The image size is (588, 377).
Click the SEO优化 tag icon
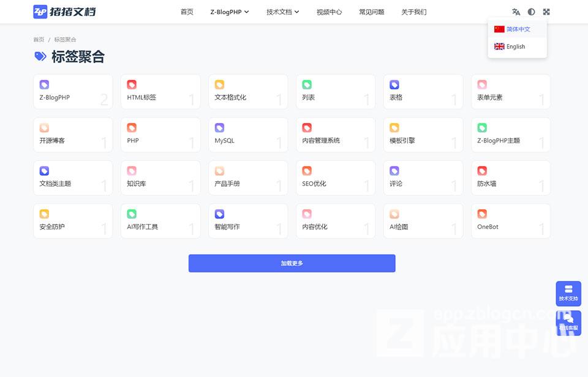[x=306, y=171]
